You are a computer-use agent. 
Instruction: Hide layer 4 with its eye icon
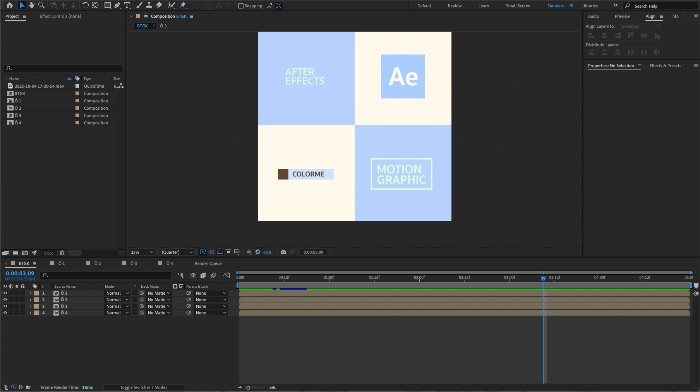point(5,313)
